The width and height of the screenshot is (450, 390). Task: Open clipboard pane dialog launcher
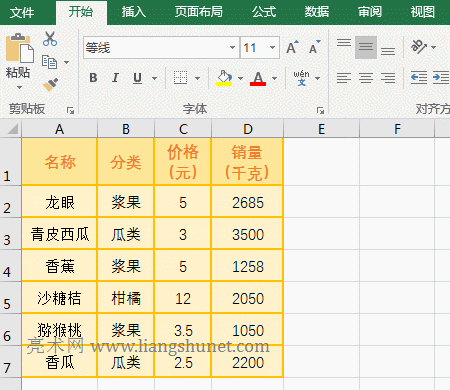[70, 110]
